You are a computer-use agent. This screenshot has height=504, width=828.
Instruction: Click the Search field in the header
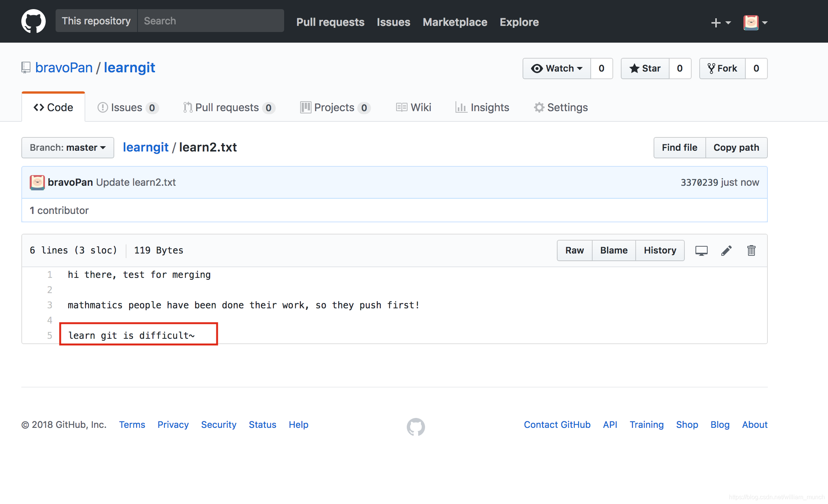tap(211, 21)
